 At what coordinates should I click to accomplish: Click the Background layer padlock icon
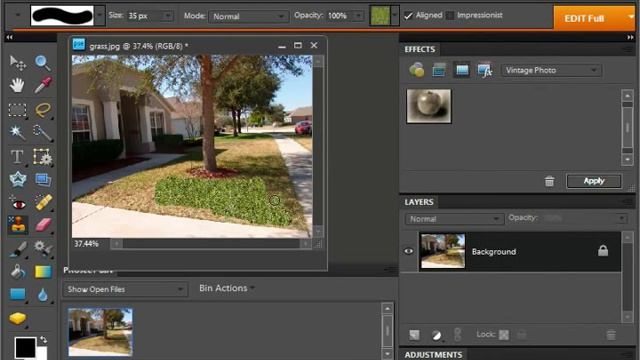point(602,251)
